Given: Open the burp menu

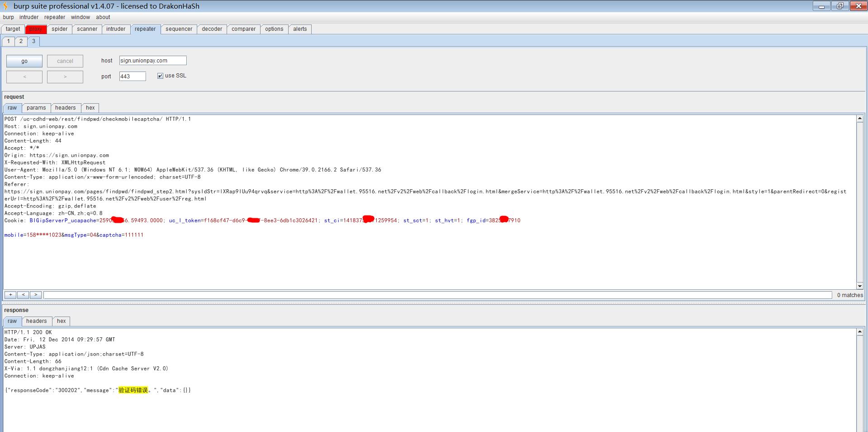Looking at the screenshot, I should pyautogui.click(x=8, y=17).
